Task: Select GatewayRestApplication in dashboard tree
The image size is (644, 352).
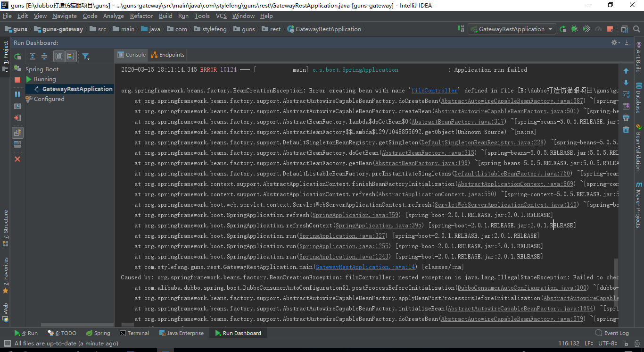Action: (77, 89)
